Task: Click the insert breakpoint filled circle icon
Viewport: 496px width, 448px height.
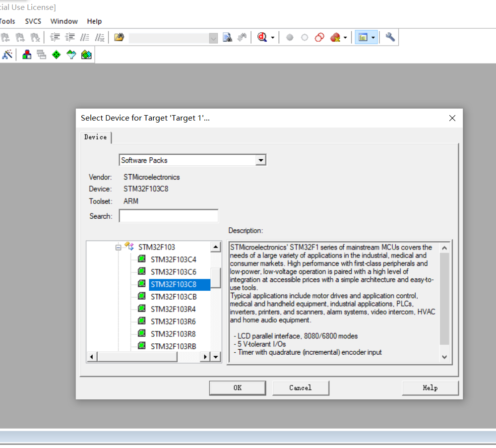Action: click(290, 38)
